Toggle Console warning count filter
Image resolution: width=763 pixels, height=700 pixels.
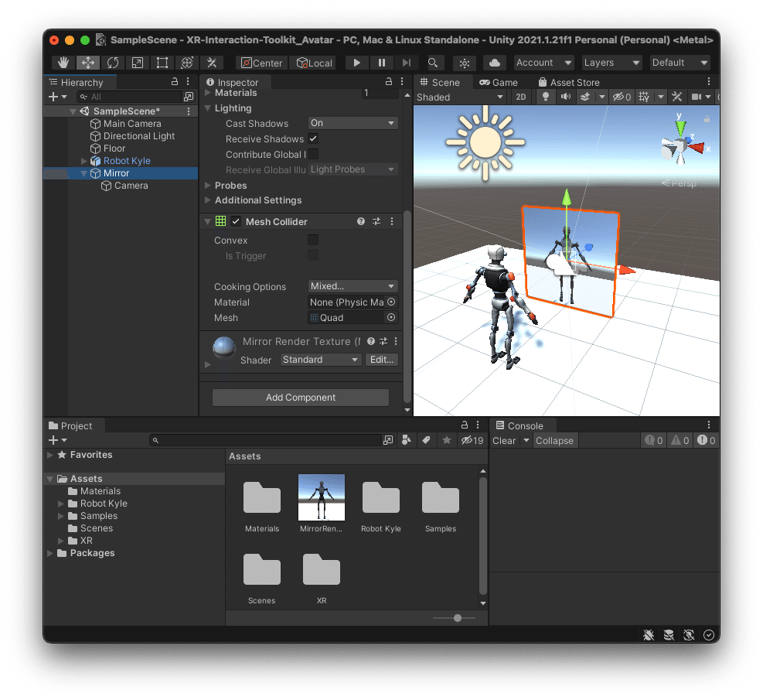tap(680, 441)
